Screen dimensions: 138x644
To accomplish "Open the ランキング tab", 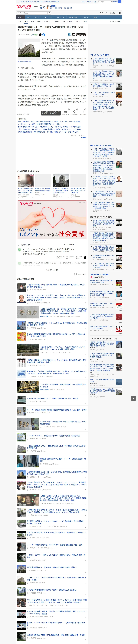I will (x=86, y=17).
